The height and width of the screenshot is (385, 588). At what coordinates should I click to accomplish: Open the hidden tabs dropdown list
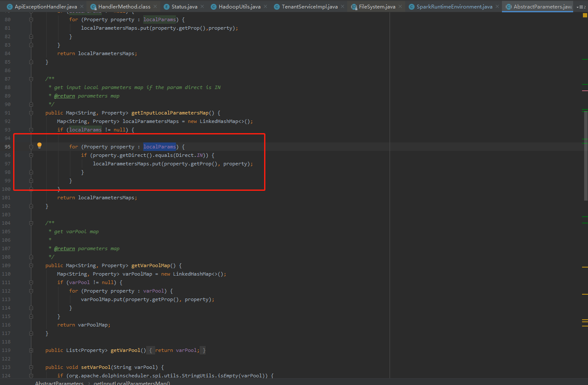coord(581,7)
